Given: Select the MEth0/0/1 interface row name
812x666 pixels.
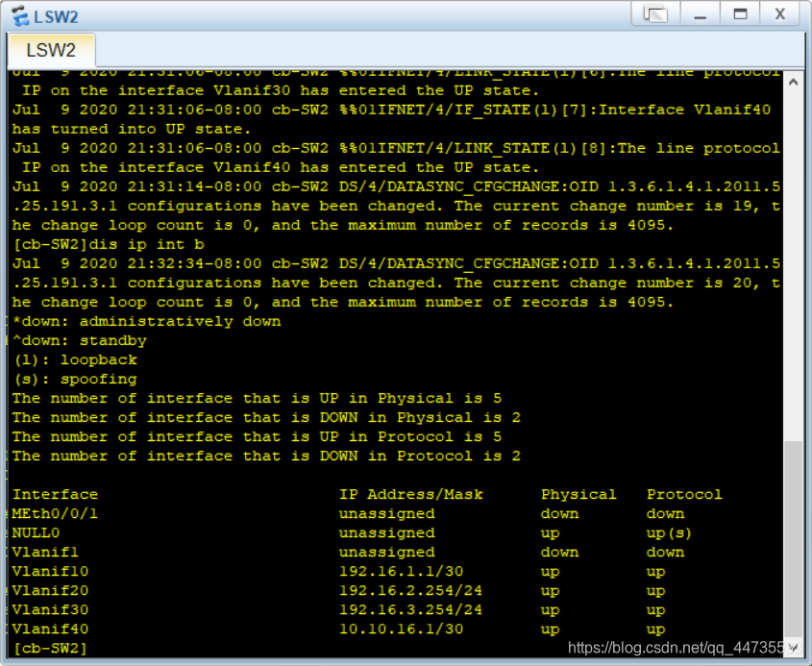Looking at the screenshot, I should [x=55, y=514].
